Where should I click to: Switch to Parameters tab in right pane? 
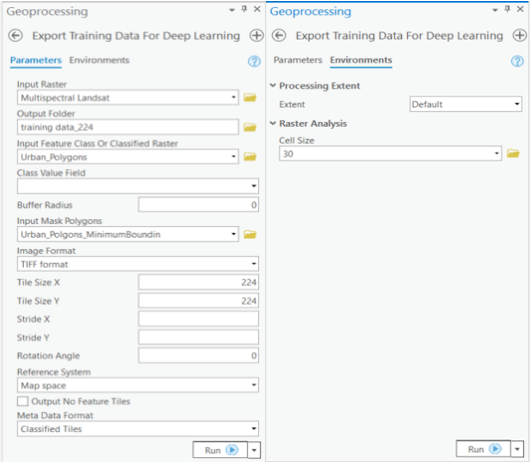tap(298, 60)
